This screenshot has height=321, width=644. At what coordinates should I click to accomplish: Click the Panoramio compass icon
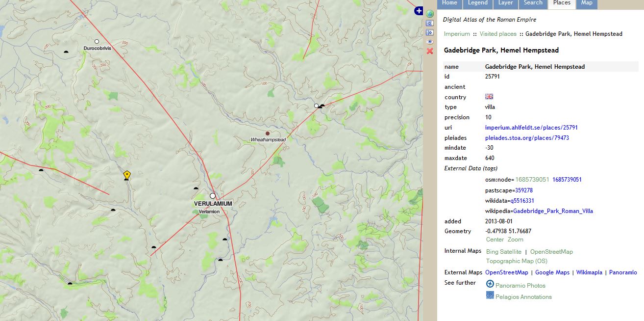point(490,284)
